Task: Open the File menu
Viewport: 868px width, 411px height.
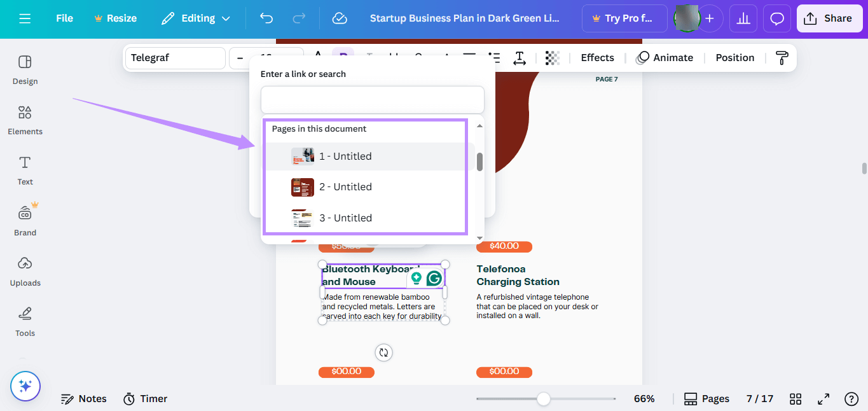Action: (64, 18)
